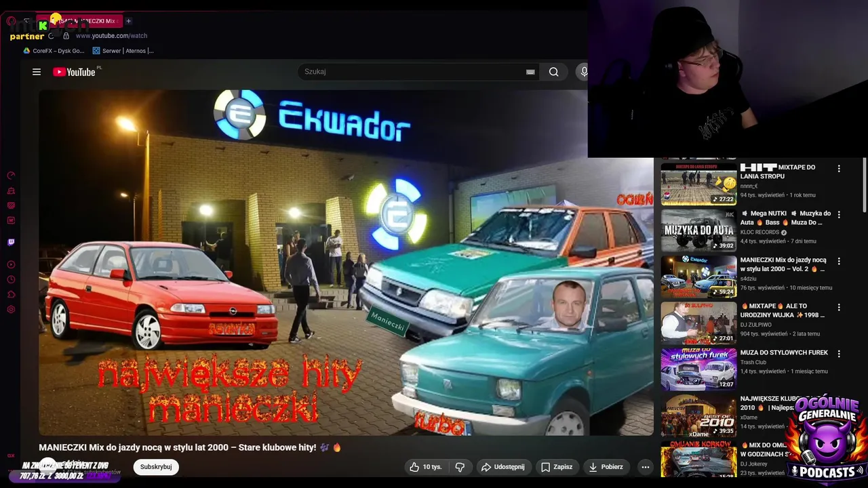Click Zapisz save button
Screen dimensions: 868x488
(557, 467)
